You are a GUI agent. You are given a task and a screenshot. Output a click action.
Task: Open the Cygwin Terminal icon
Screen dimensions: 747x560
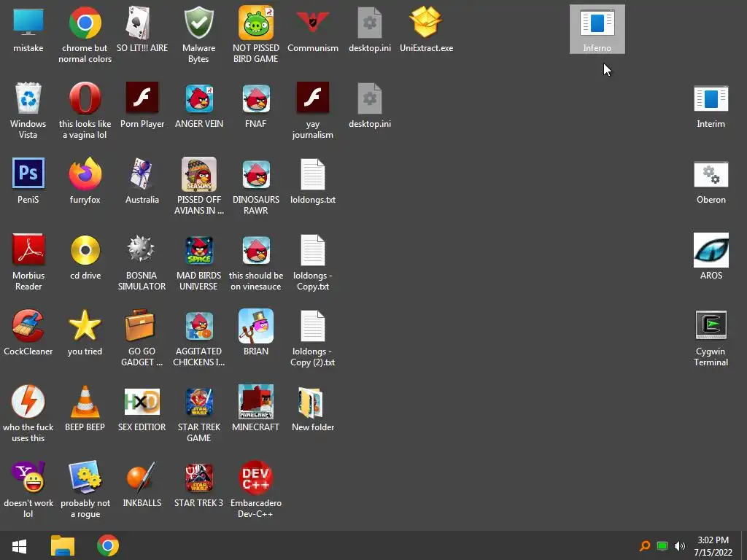click(711, 325)
